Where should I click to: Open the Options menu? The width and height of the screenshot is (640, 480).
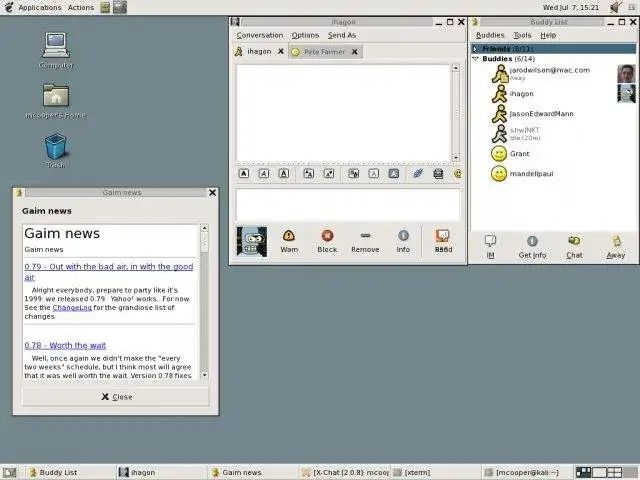point(305,35)
